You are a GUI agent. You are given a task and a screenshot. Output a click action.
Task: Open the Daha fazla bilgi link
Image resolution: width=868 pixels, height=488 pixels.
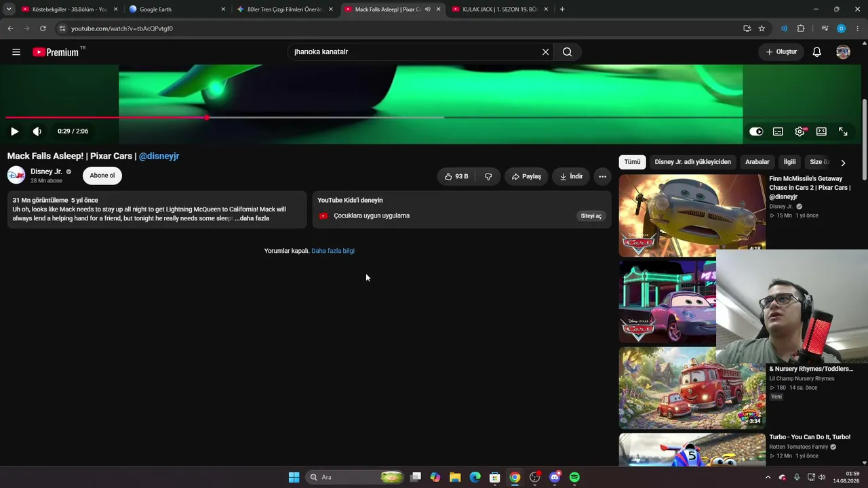point(333,251)
